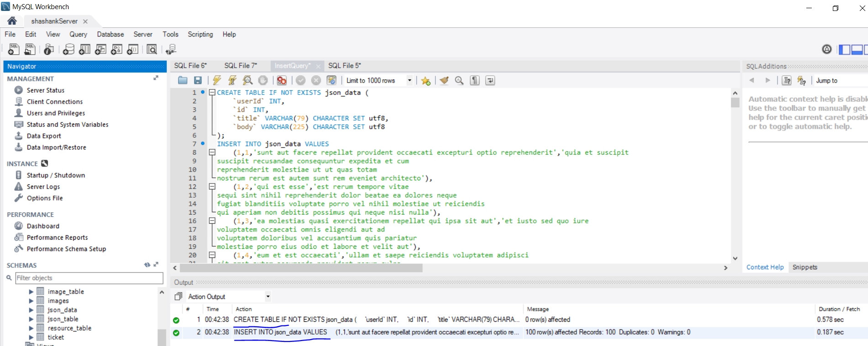The width and height of the screenshot is (868, 346).
Task: Create a new table icon
Action: pyautogui.click(x=85, y=49)
